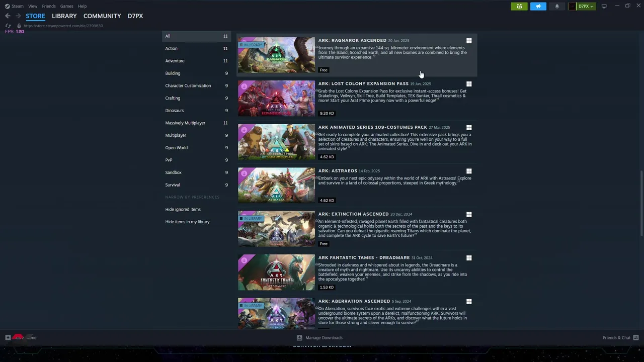Open ARK Animated Series 109-Costumes Pack title
The image size is (644, 362).
pyautogui.click(x=372, y=127)
